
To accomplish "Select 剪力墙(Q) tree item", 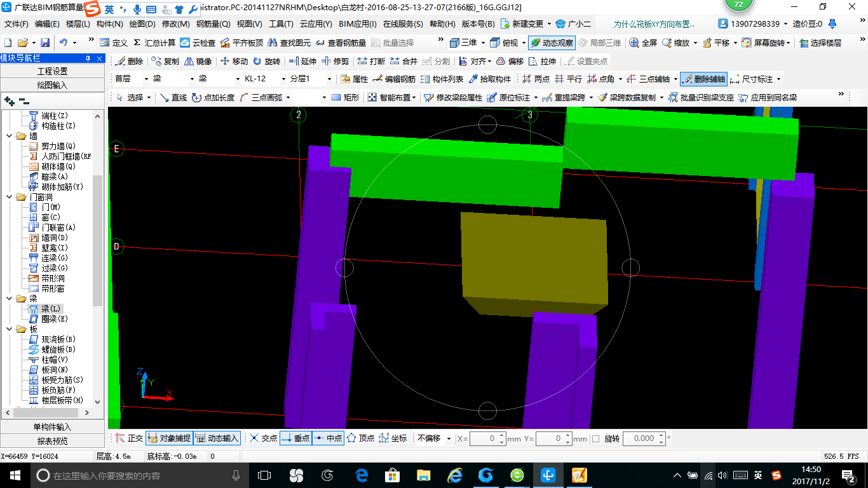I will point(53,146).
